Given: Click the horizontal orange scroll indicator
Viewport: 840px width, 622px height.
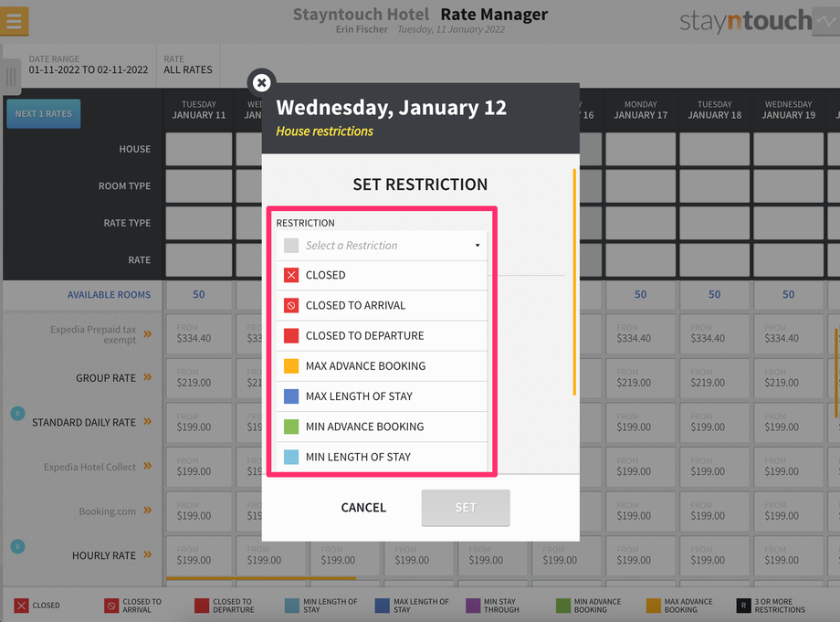Looking at the screenshot, I should (x=261, y=578).
